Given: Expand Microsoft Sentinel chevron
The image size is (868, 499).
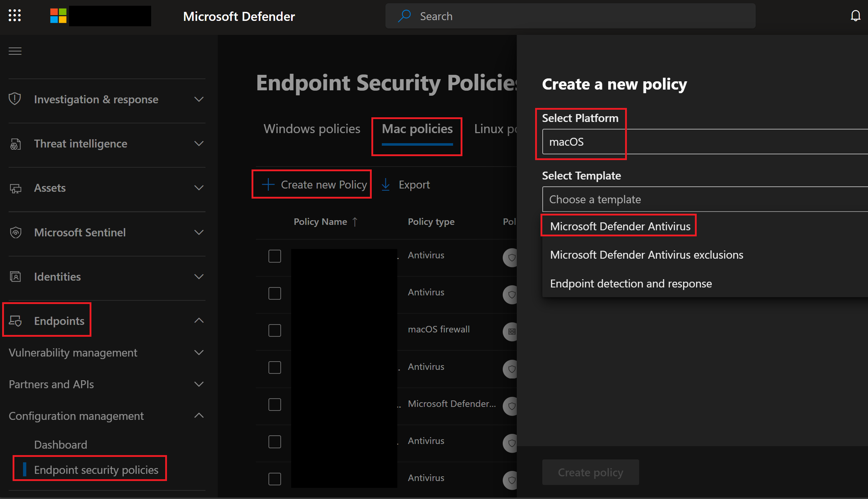Looking at the screenshot, I should click(199, 232).
